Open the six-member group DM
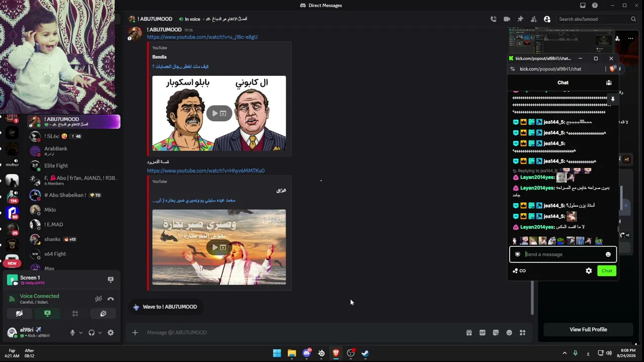The width and height of the screenshot is (644, 362). click(73, 180)
